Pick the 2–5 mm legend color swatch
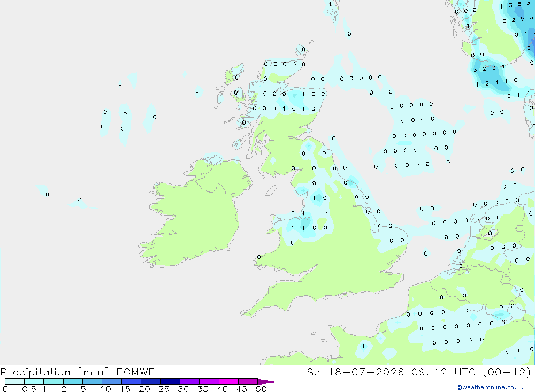Screen dimensions: 535x392 click(x=73, y=381)
